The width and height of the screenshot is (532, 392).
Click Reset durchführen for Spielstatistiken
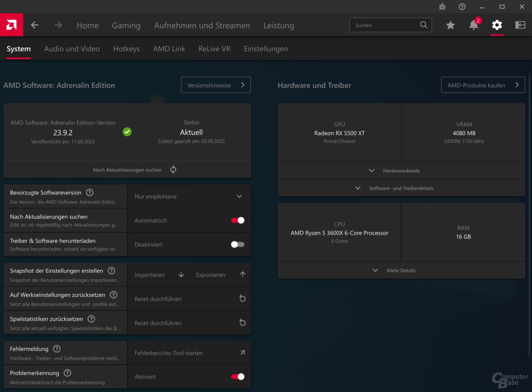[189, 323]
